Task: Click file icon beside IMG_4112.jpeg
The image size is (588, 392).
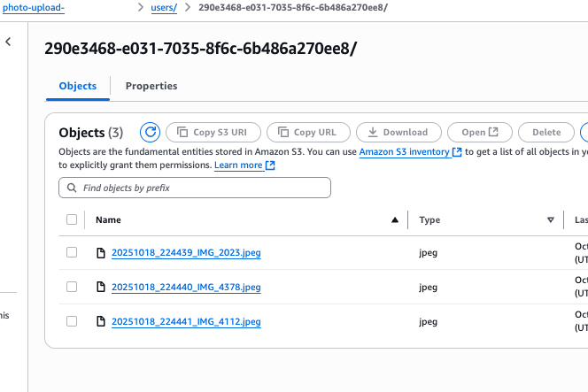Action: click(x=101, y=321)
